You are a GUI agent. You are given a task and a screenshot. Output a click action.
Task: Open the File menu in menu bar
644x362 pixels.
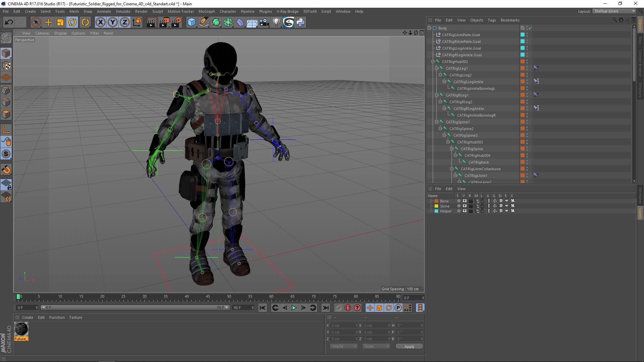coord(6,11)
